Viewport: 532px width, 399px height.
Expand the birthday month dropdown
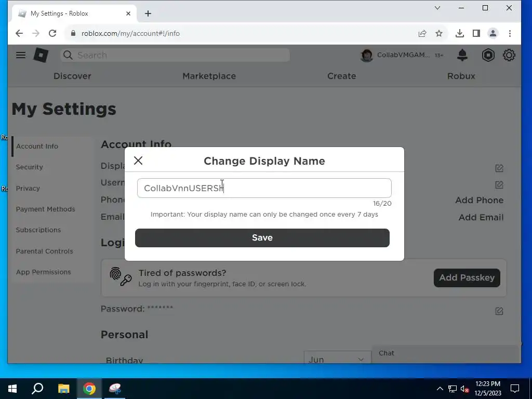tap(337, 358)
